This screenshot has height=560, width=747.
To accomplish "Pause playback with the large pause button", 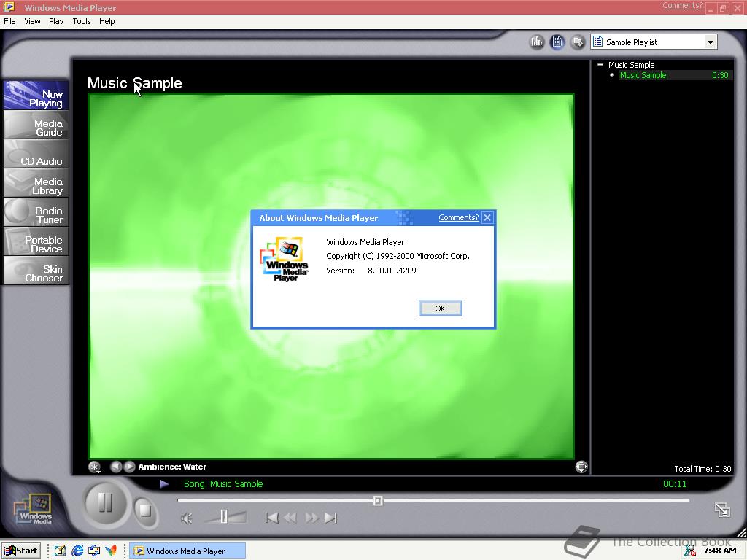I will coord(105,503).
